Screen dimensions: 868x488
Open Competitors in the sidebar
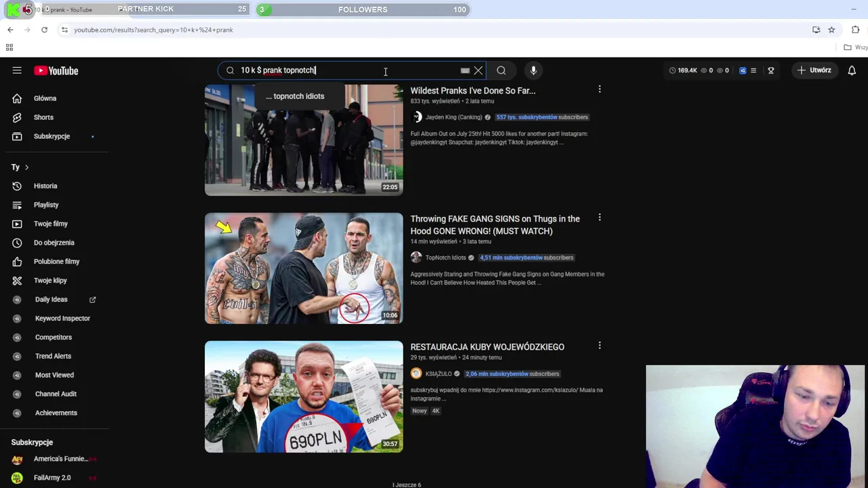pyautogui.click(x=54, y=338)
